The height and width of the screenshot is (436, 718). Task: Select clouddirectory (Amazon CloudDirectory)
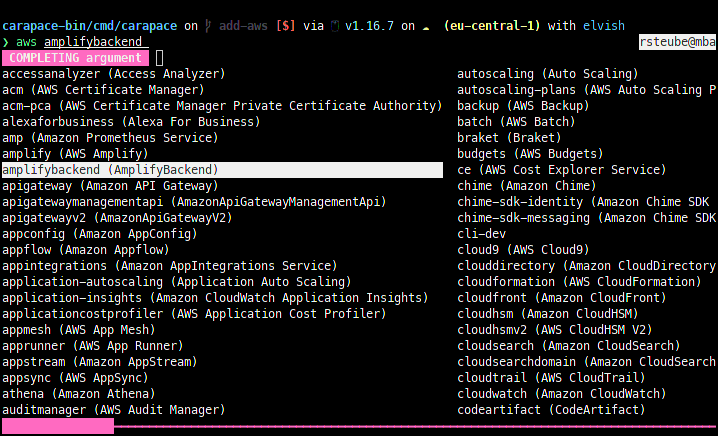pyautogui.click(x=587, y=266)
